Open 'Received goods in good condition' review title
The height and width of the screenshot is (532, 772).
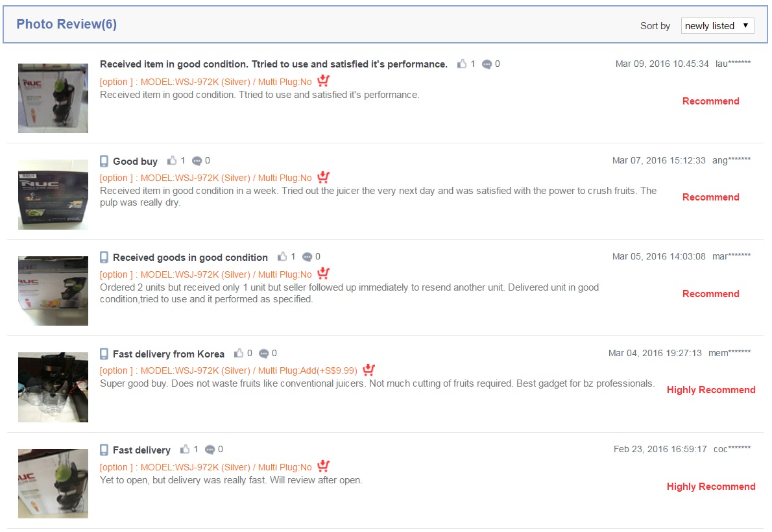tap(191, 257)
